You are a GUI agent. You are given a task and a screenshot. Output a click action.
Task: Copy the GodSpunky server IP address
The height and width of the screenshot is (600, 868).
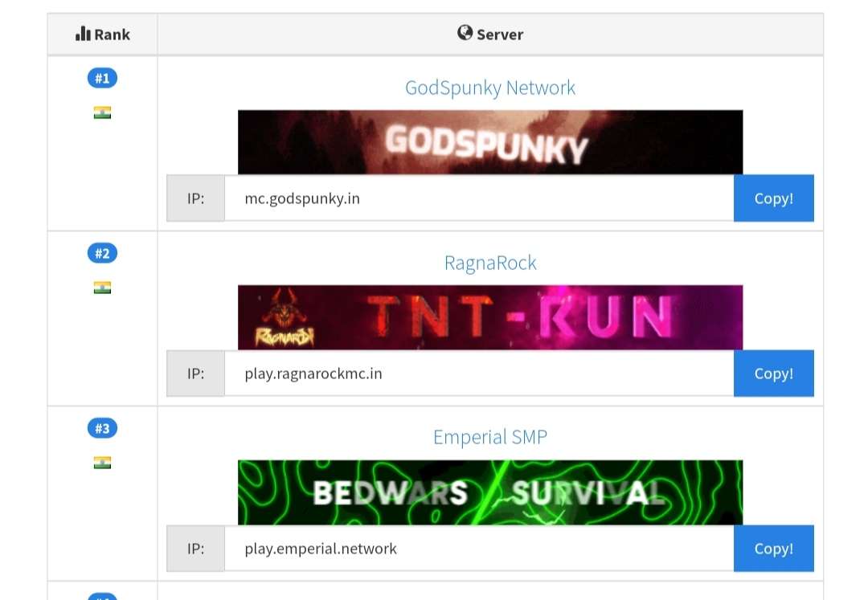tap(773, 198)
